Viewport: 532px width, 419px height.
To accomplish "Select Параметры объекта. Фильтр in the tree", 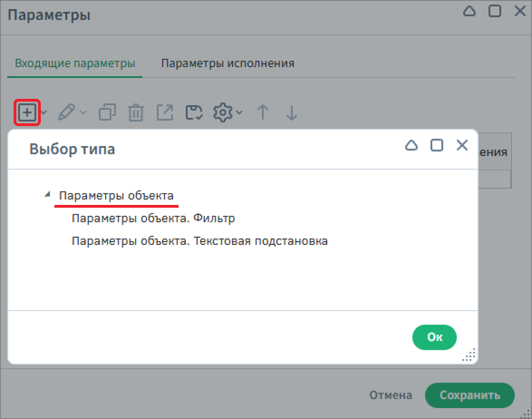I will tap(153, 218).
